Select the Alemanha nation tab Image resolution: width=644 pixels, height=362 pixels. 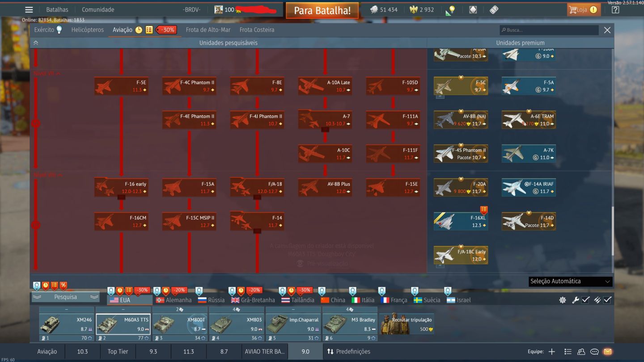pyautogui.click(x=174, y=300)
